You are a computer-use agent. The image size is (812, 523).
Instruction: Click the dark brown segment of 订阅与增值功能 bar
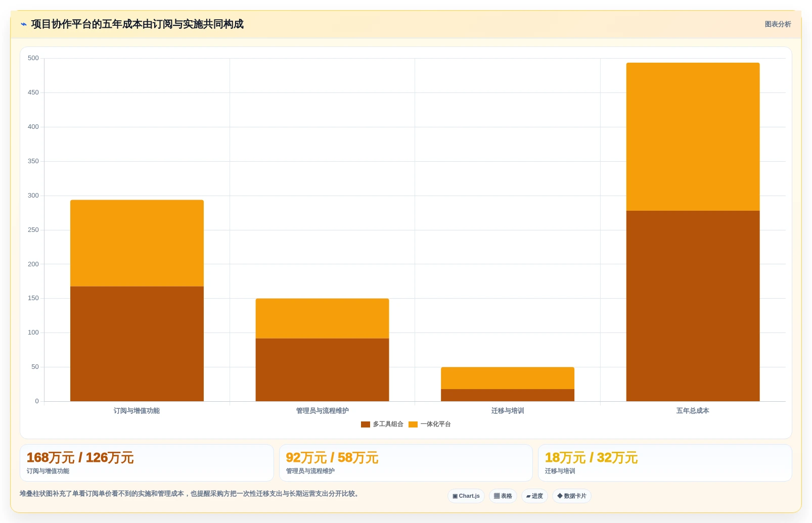(x=137, y=344)
